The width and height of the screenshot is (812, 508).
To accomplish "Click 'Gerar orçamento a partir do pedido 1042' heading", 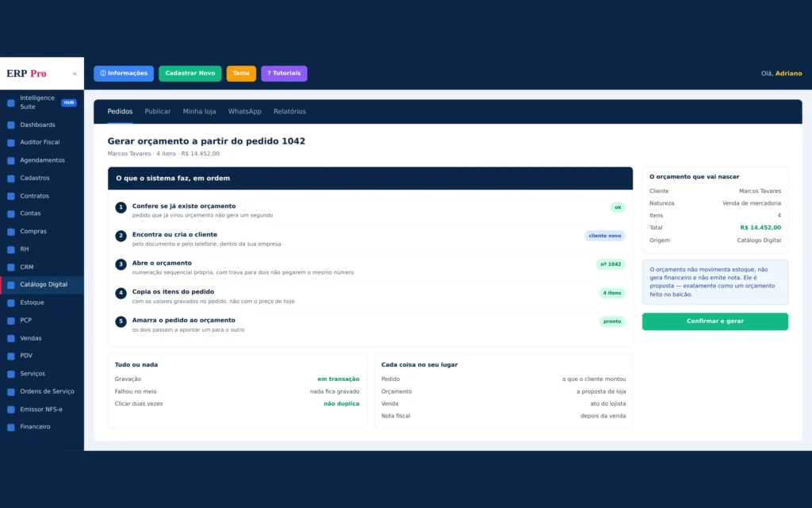I will 206,141.
